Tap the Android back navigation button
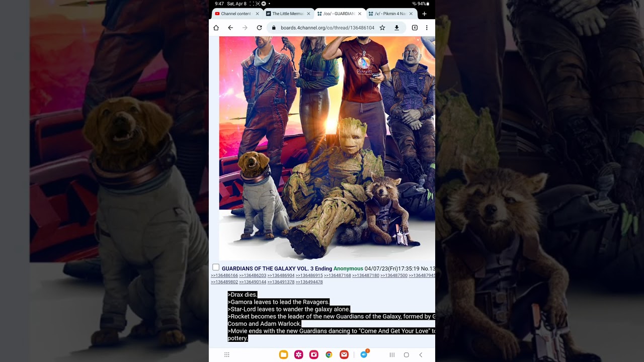Image resolution: width=644 pixels, height=362 pixels. [x=421, y=355]
